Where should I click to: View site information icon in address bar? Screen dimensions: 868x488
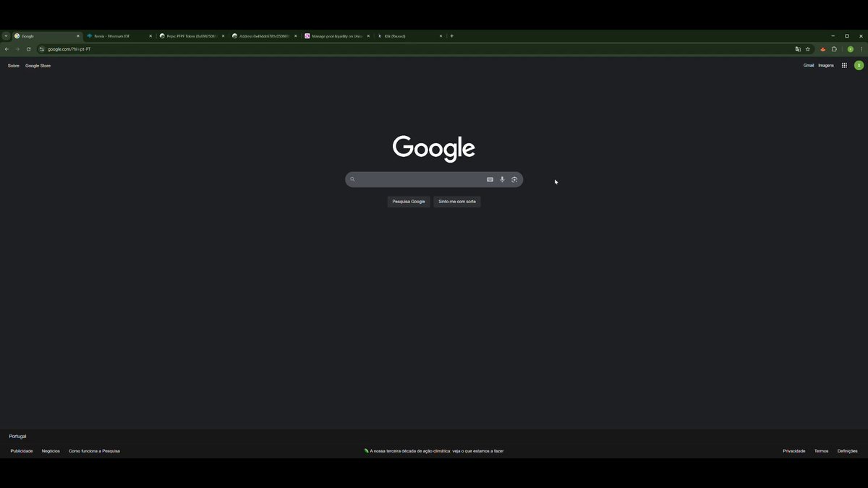[42, 49]
